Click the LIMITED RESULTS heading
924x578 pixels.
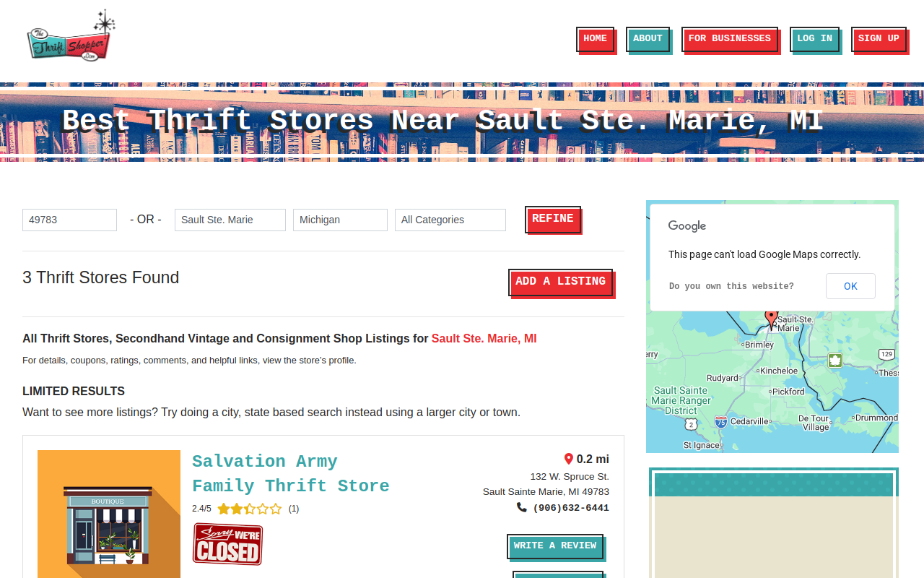(x=74, y=392)
